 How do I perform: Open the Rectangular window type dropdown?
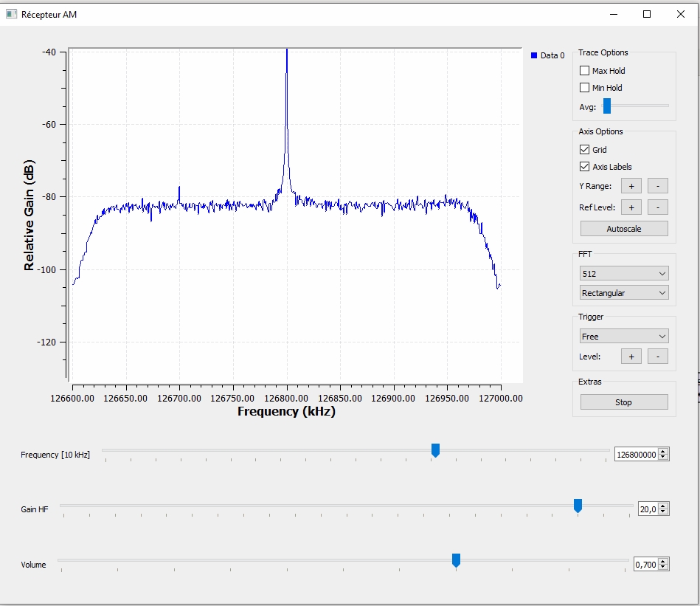click(x=624, y=293)
